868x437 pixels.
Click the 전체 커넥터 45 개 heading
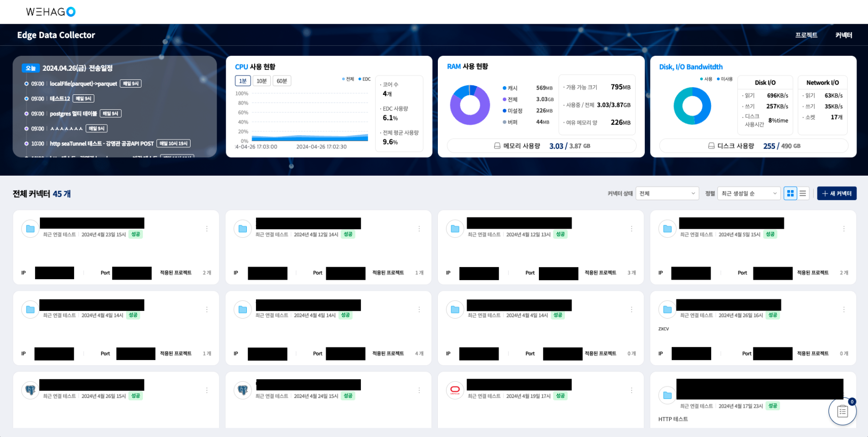(42, 194)
